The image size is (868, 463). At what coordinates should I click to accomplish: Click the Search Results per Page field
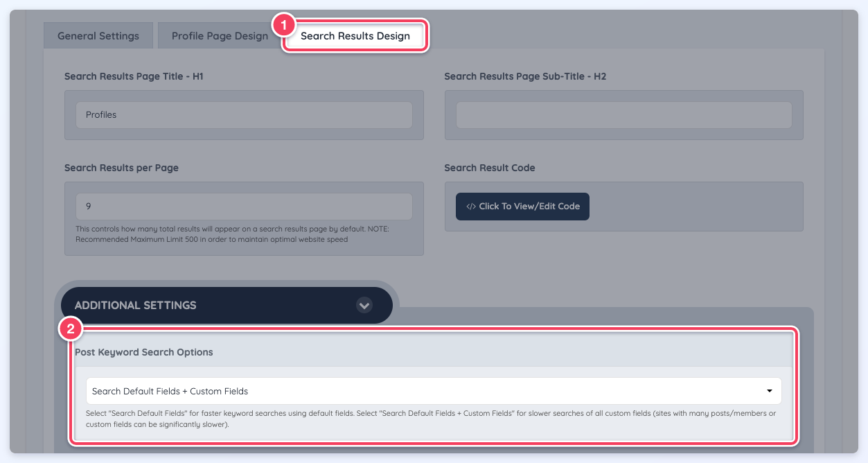(x=244, y=207)
